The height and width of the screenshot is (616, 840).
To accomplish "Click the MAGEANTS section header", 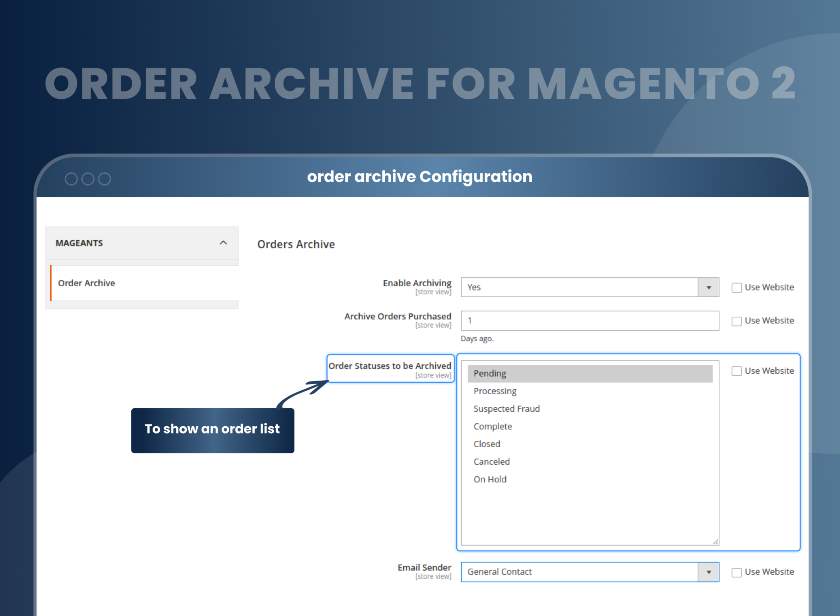I will (x=142, y=243).
